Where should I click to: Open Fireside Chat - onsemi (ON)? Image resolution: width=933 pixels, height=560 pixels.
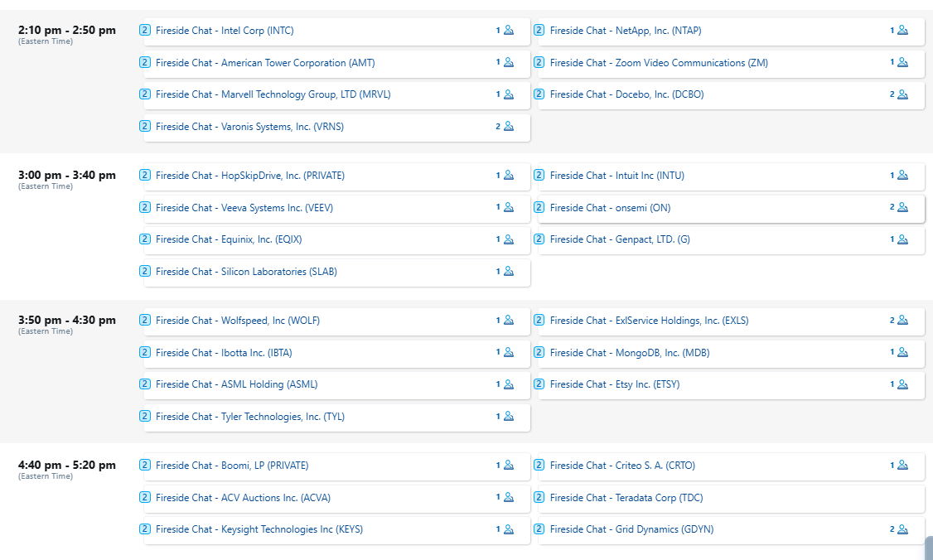(610, 208)
